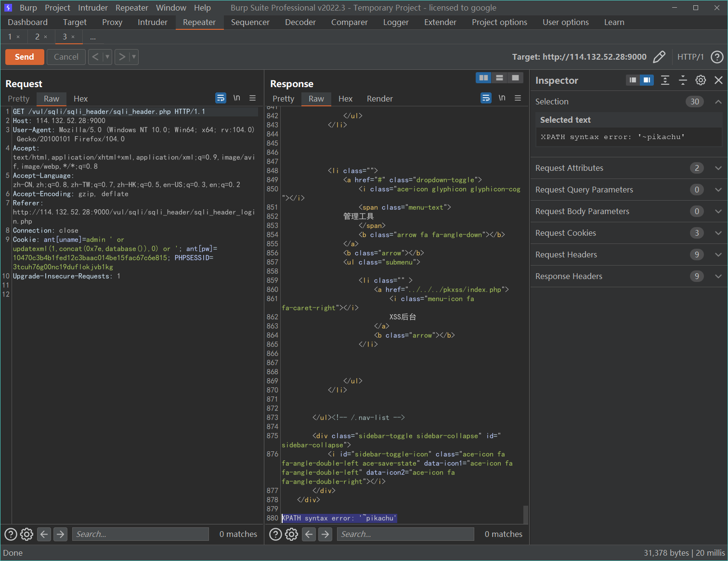
Task: Switch protocol via HTTP/1 label
Action: click(x=690, y=57)
